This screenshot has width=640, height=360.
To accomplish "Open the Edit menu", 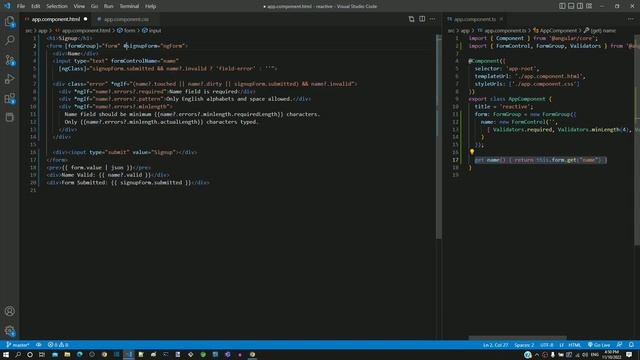I will (36, 6).
